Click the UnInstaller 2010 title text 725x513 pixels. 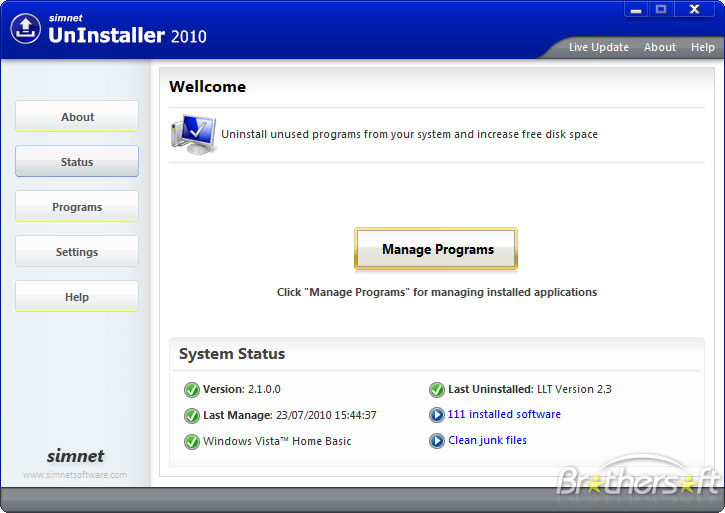coord(127,35)
